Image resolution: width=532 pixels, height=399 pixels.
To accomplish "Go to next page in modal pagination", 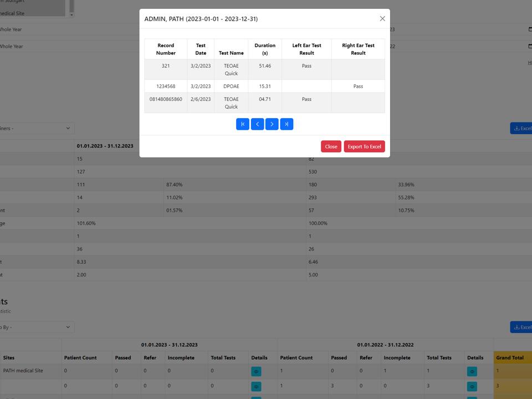I will [272, 124].
